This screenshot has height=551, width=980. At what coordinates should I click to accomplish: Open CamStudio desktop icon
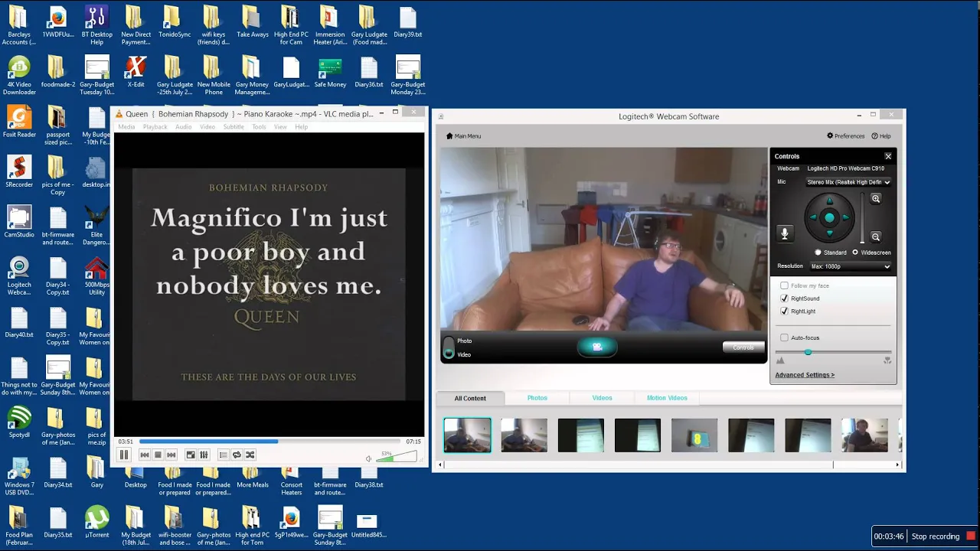(19, 222)
